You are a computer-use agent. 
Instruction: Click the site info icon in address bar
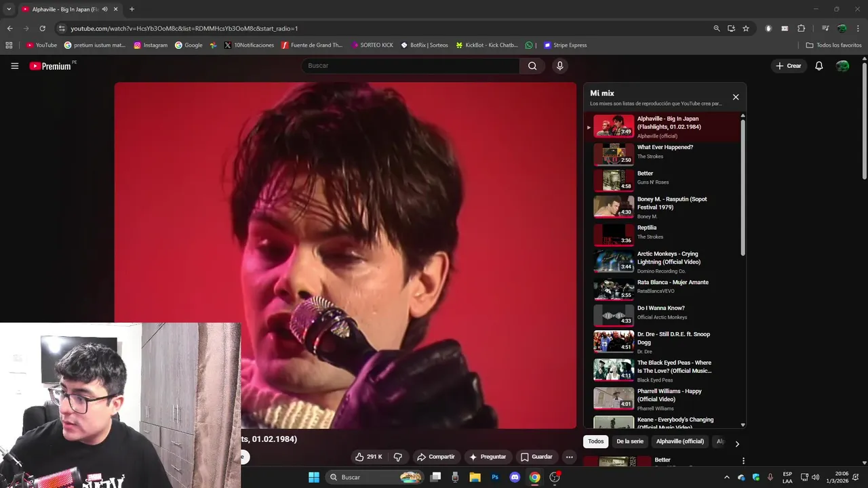click(62, 28)
